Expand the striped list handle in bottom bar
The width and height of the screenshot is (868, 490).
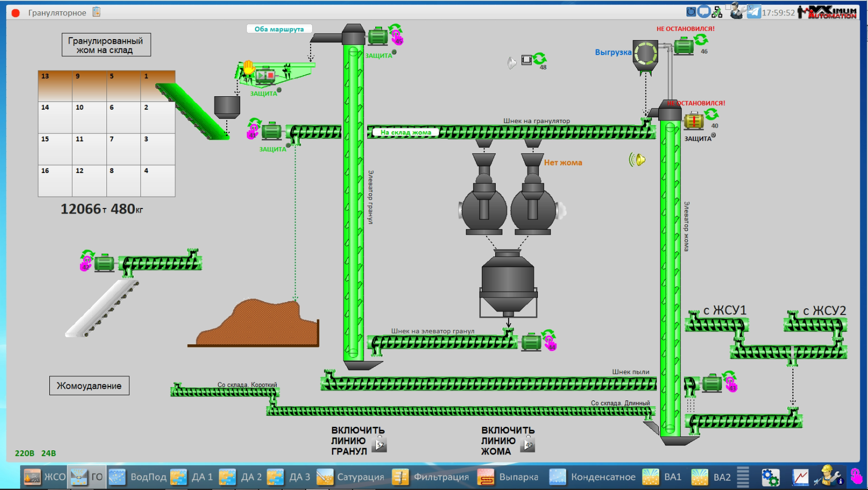743,477
